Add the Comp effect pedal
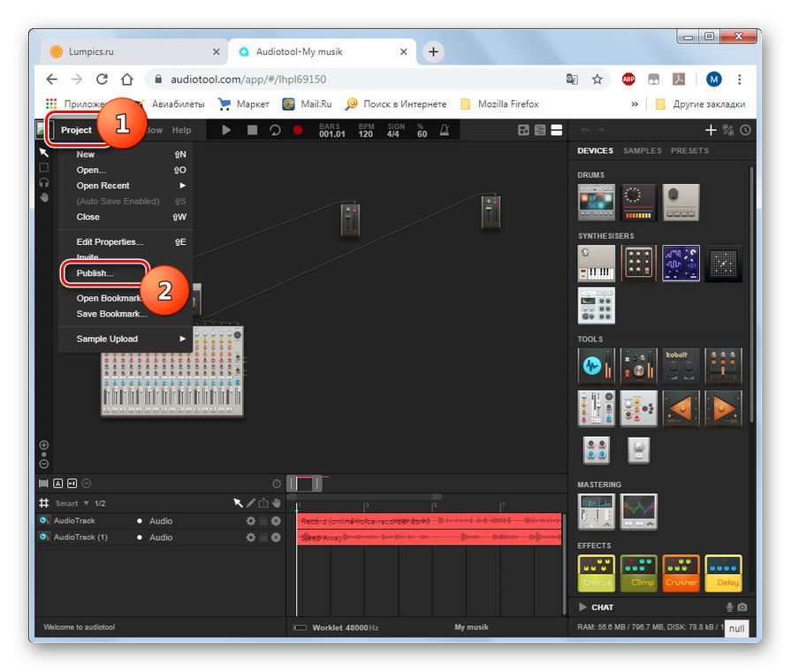Viewport: 791px width, 672px height. 638,573
